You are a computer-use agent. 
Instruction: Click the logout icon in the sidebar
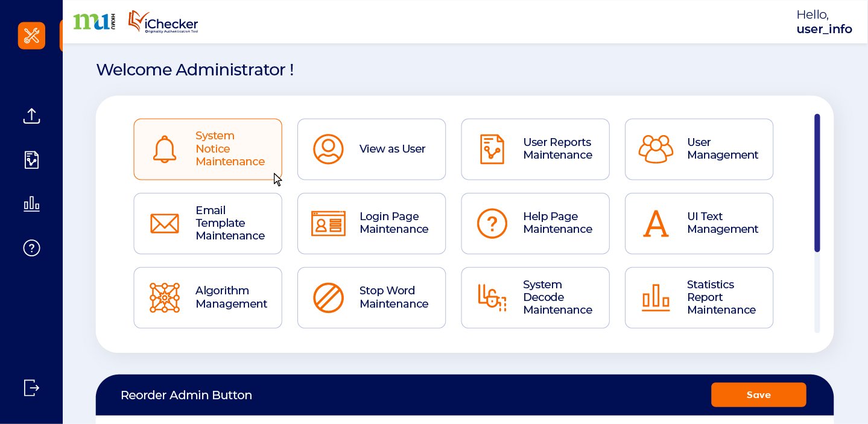pos(31,388)
